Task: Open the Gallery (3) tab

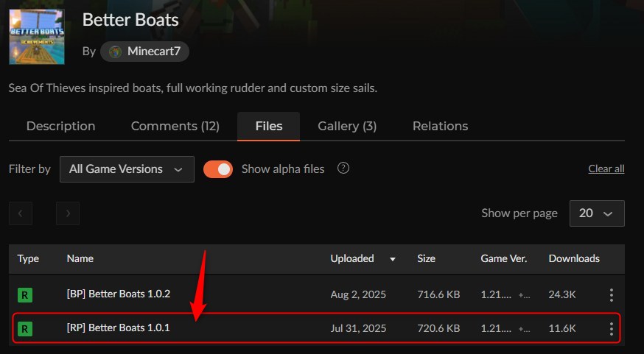Action: [x=347, y=127]
